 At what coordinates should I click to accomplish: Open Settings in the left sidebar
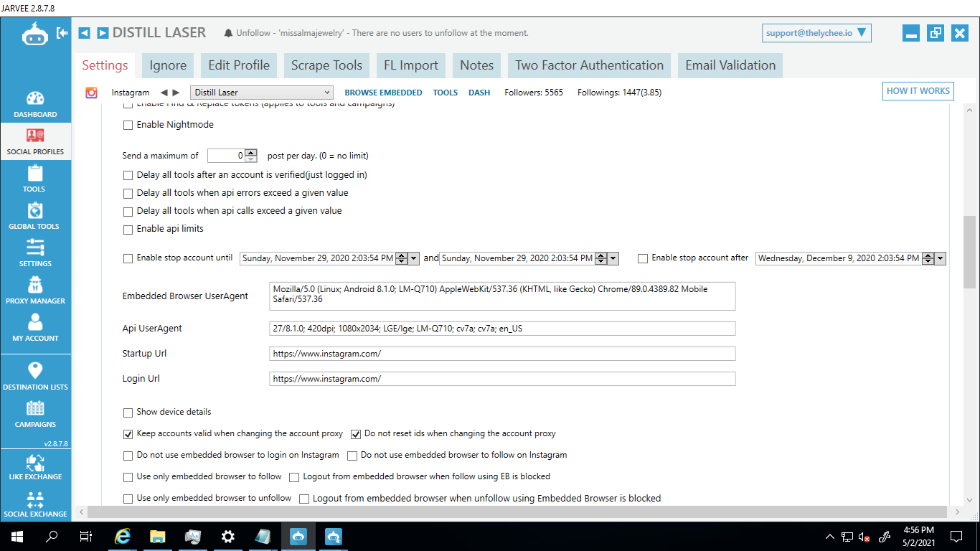pos(35,253)
